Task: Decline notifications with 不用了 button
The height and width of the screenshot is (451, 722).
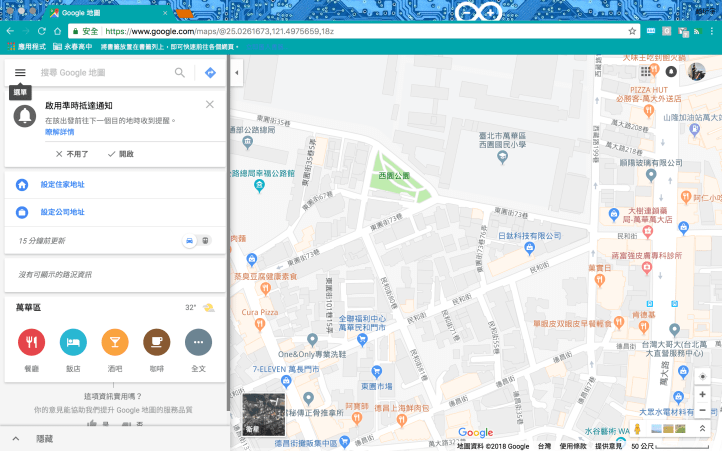Action: pos(72,154)
